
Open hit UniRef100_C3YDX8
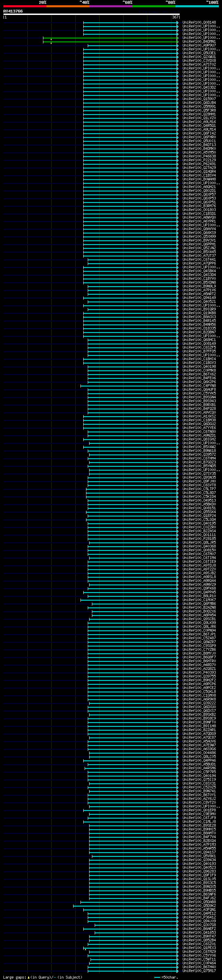199,60
